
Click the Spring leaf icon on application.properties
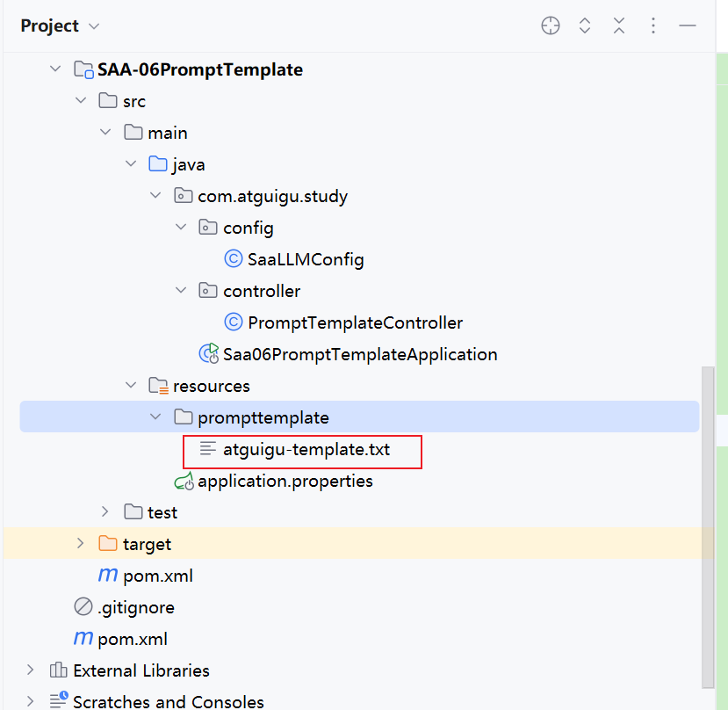coord(183,481)
